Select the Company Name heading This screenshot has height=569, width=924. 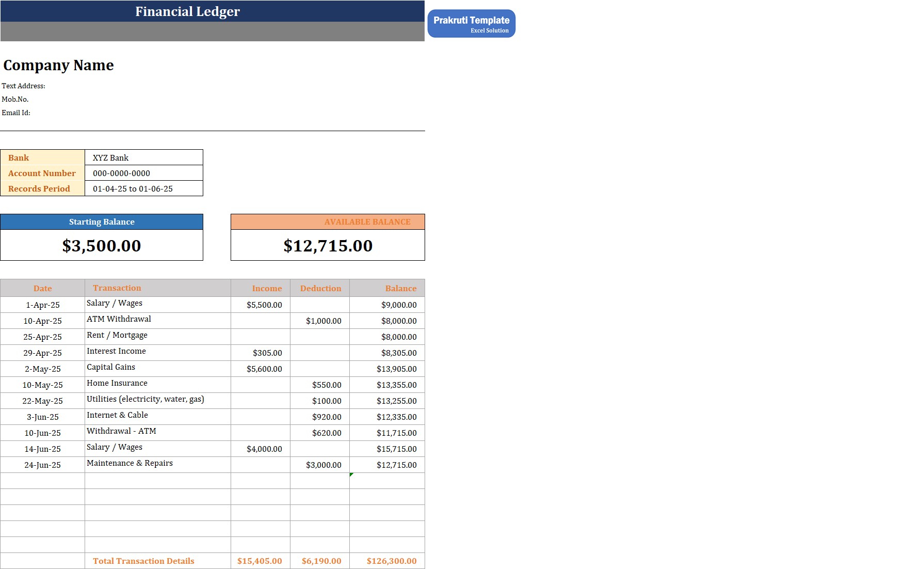click(x=58, y=65)
